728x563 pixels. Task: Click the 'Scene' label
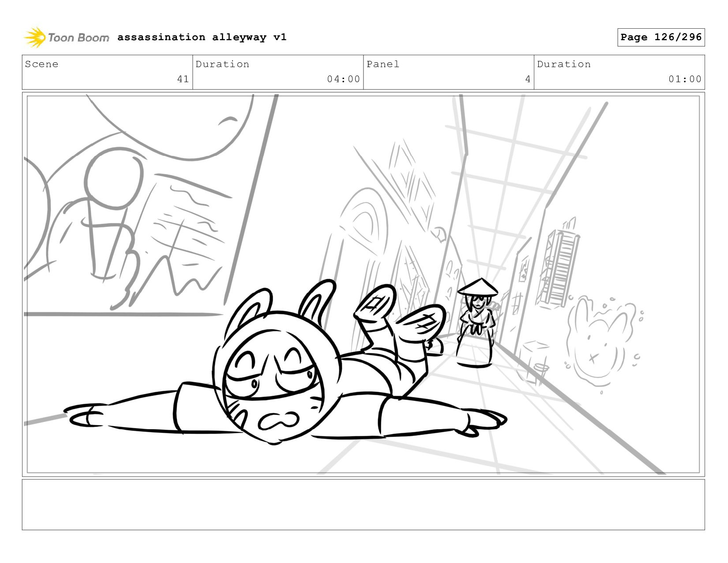(41, 64)
